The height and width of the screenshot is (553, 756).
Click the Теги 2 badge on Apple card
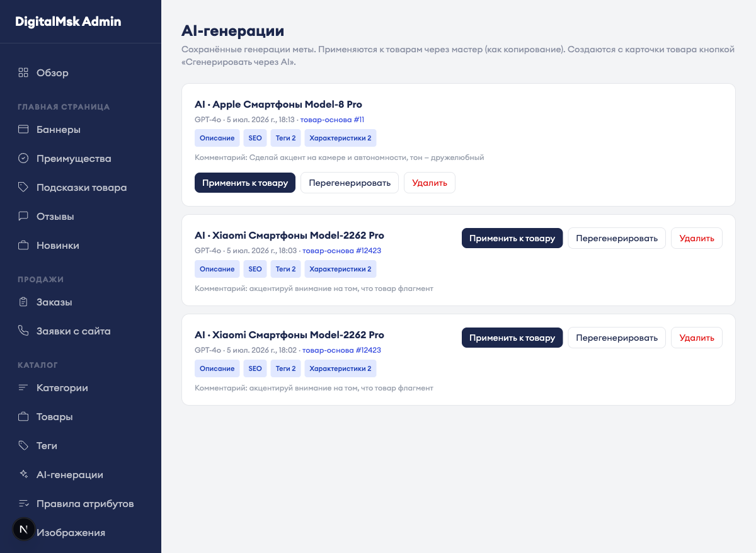click(285, 138)
